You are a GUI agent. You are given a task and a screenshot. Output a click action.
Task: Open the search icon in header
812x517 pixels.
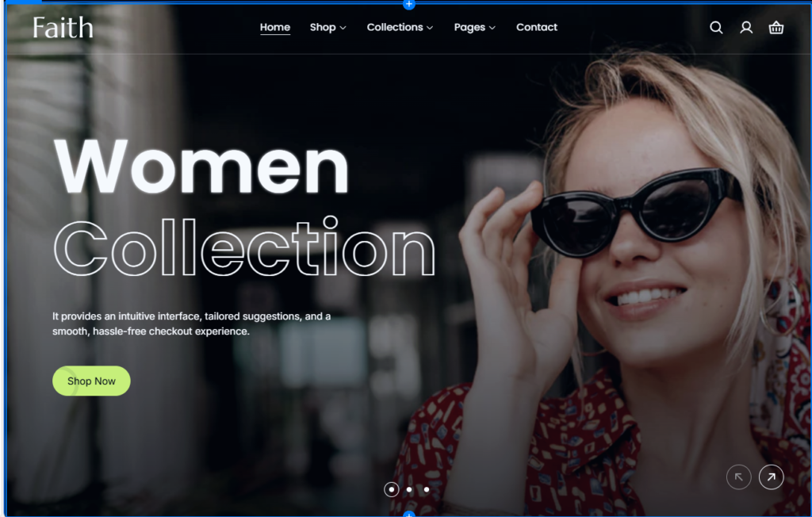pos(716,28)
